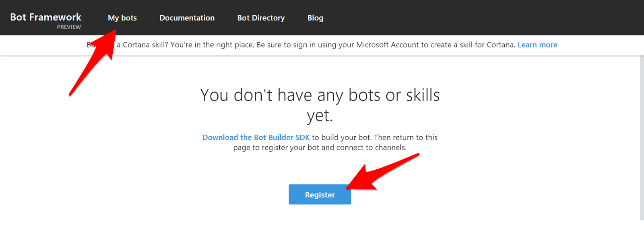
Task: Click the vertical scrollbar on the right edge
Action: tap(642, 137)
